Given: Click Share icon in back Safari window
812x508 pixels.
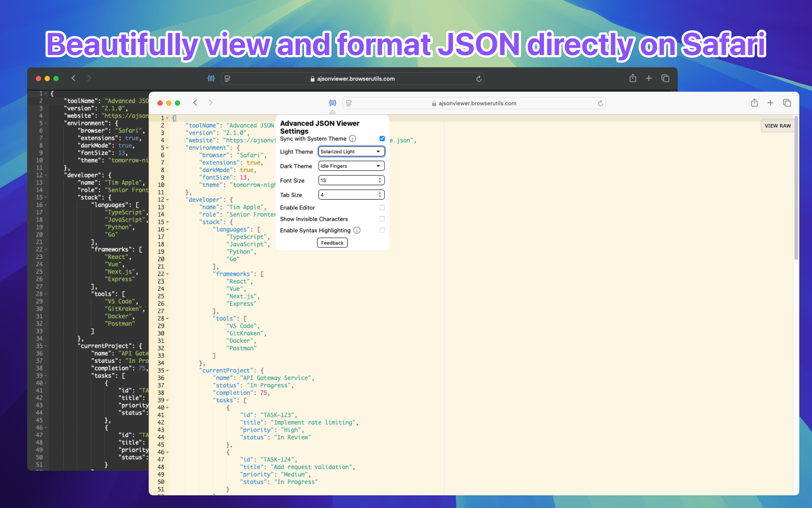Looking at the screenshot, I should pyautogui.click(x=633, y=78).
